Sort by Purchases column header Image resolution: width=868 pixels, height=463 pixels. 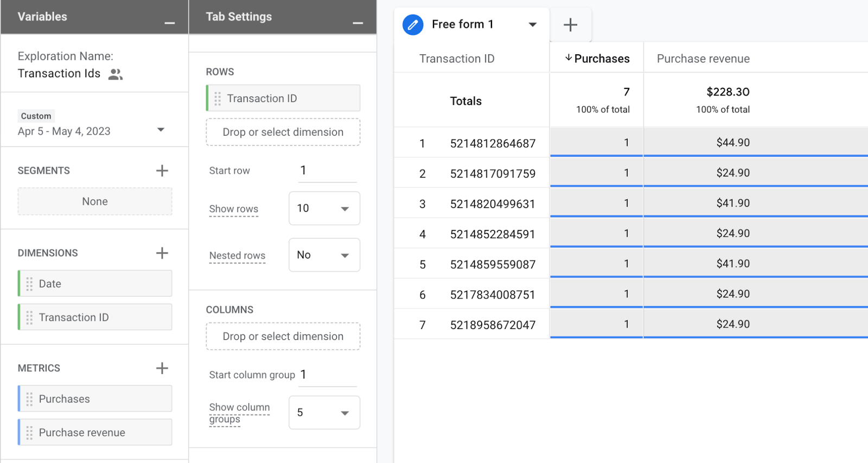point(597,59)
